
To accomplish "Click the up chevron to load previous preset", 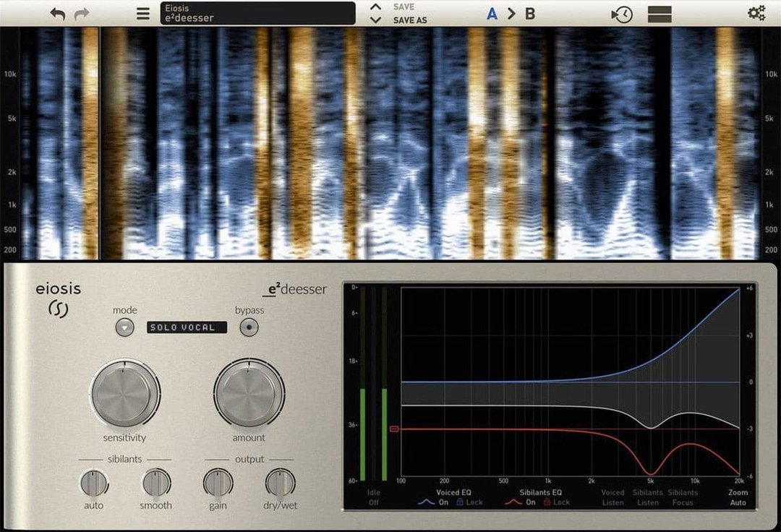I will 375,7.
